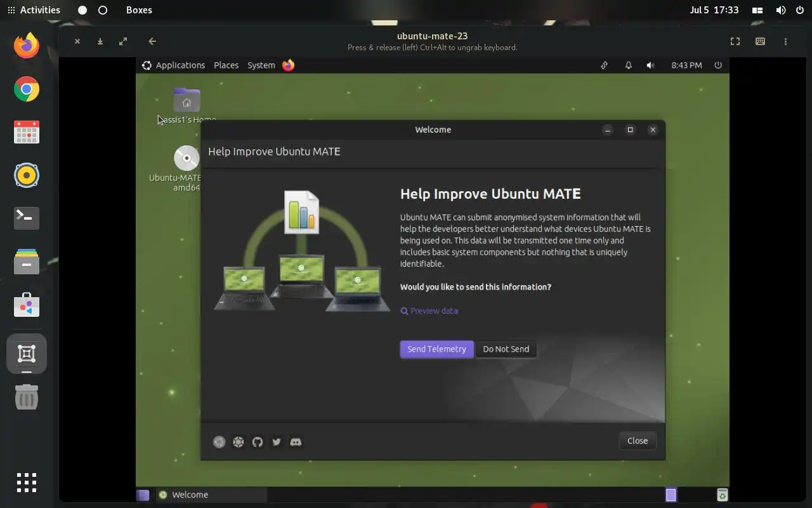This screenshot has width=812, height=508.
Task: Click the community hexagon icon in the footer
Action: (x=239, y=442)
